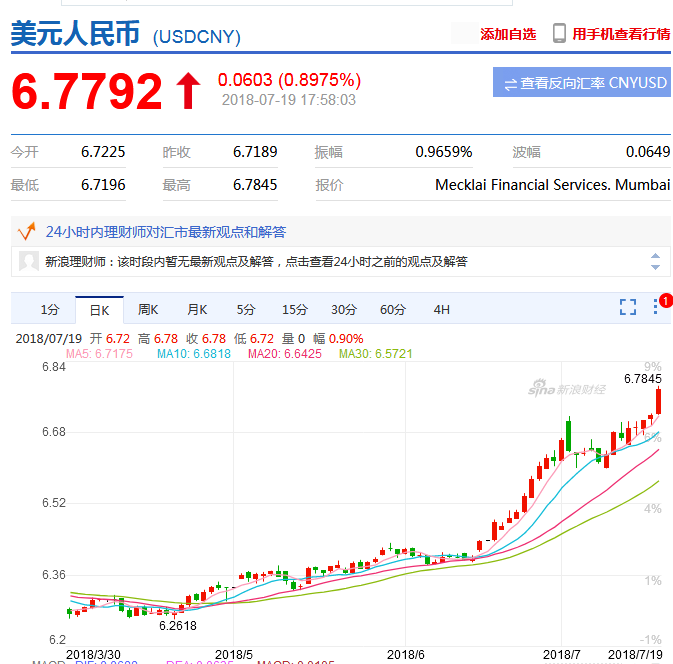This screenshot has width=673, height=664.
Task: Open the chart options three-dot menu
Action: click(655, 306)
